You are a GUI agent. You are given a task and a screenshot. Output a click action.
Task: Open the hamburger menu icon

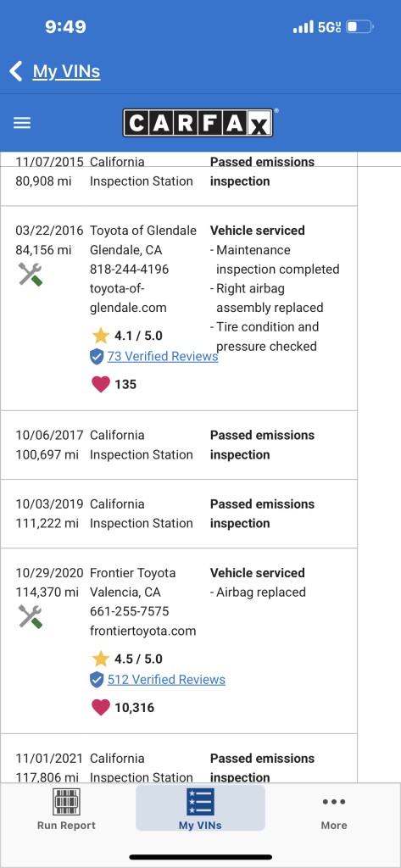[x=22, y=123]
